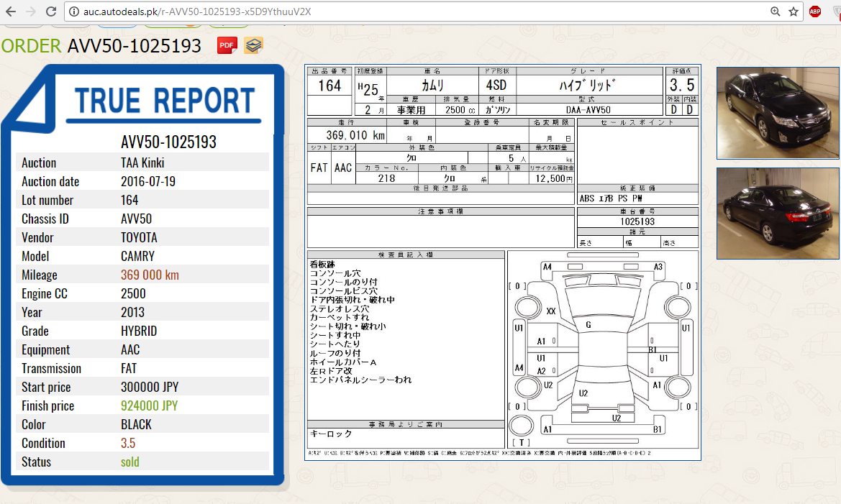This screenshot has height=504, width=841.
Task: Select the Model value CAMRY
Action: pos(137,256)
